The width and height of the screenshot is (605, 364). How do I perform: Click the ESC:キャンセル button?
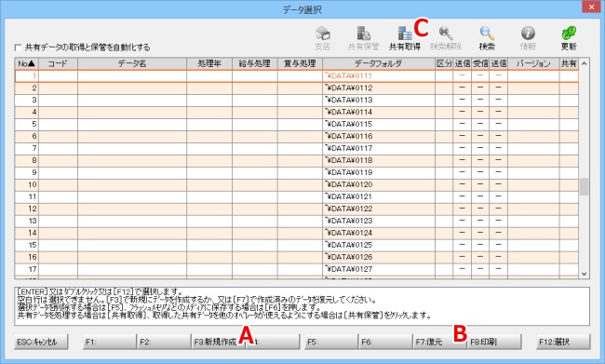(x=41, y=342)
